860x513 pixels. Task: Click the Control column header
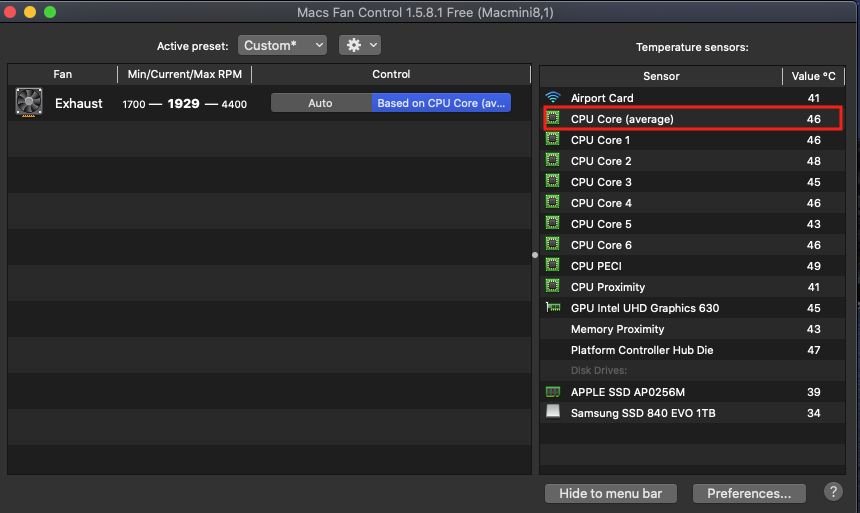[x=391, y=74]
